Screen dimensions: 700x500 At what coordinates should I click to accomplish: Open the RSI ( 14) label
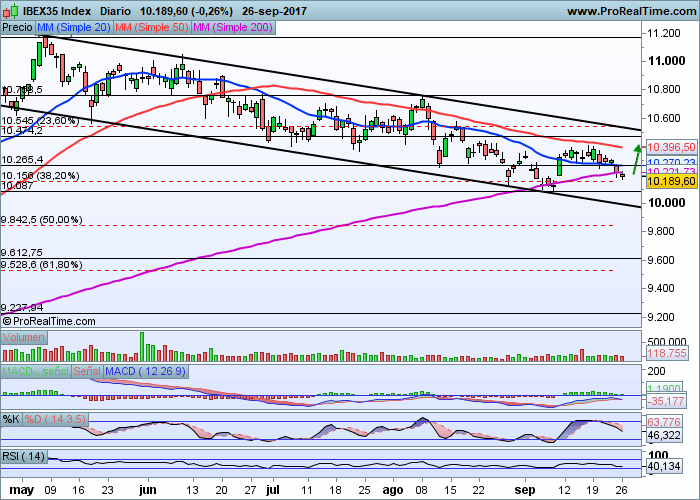click(24, 456)
